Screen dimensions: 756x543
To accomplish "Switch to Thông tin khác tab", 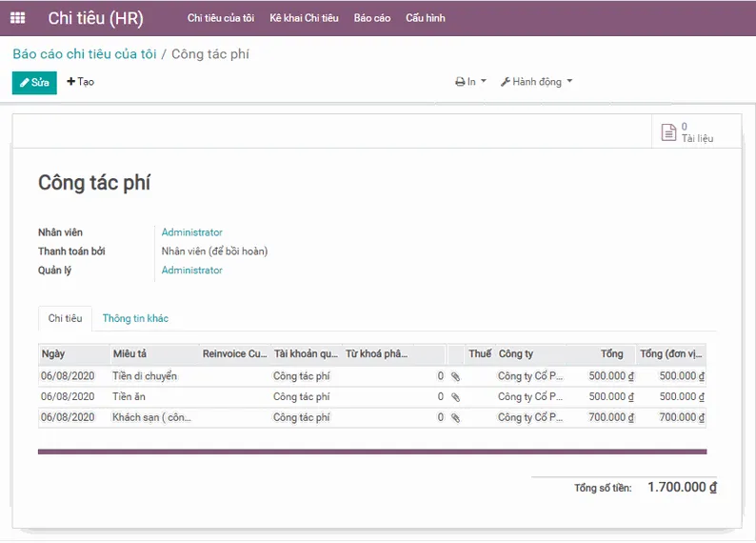I will point(135,318).
